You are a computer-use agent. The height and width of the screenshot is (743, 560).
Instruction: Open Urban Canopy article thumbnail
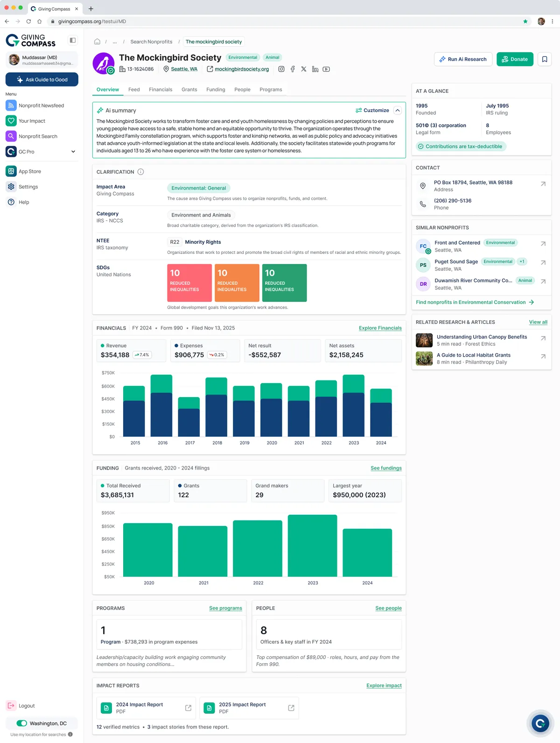pos(424,340)
